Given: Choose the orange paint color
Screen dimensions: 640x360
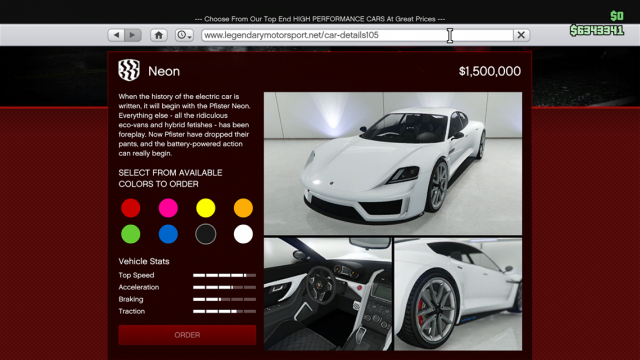Looking at the screenshot, I should tap(243, 208).
